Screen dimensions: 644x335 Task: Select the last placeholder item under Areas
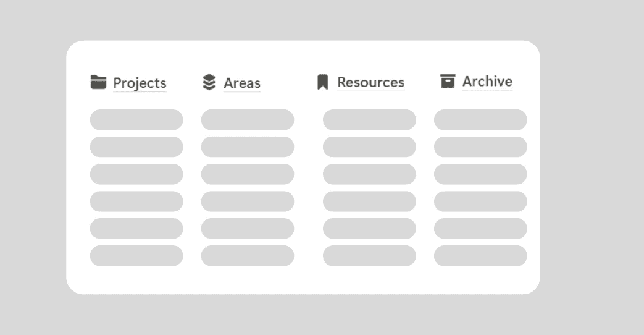click(248, 256)
